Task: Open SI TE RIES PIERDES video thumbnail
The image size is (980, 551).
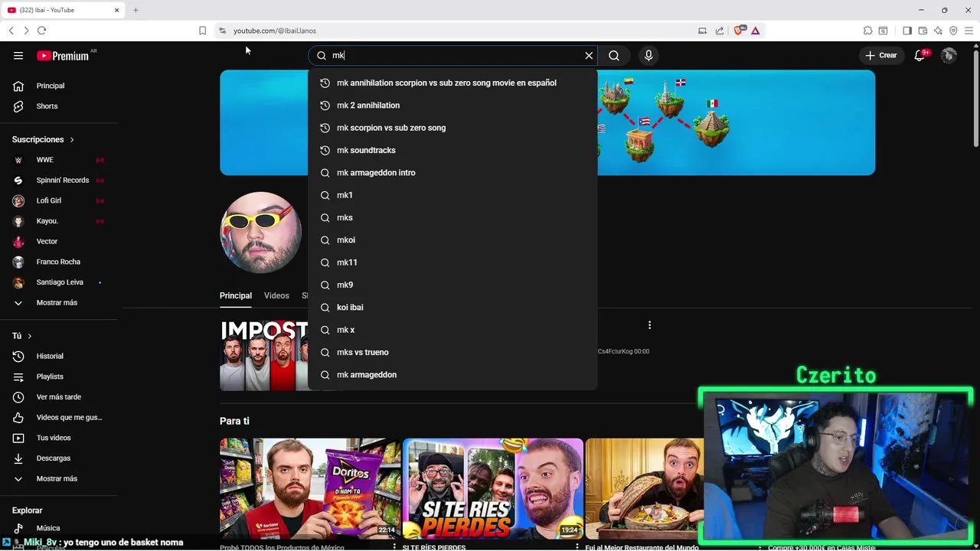Action: pos(493,489)
